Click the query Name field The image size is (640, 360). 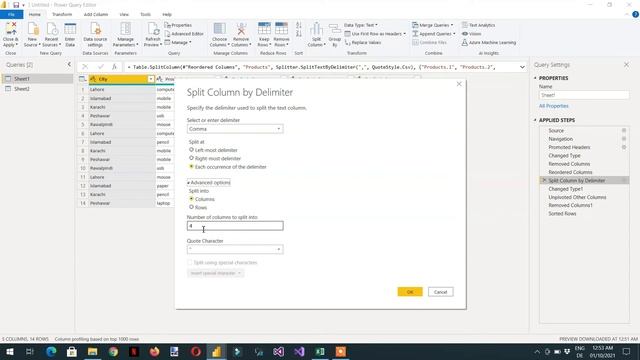(x=584, y=95)
